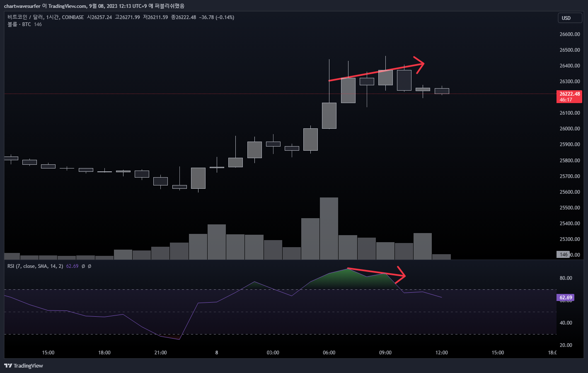Click the 20.00 RSI axis label

[x=566, y=345]
